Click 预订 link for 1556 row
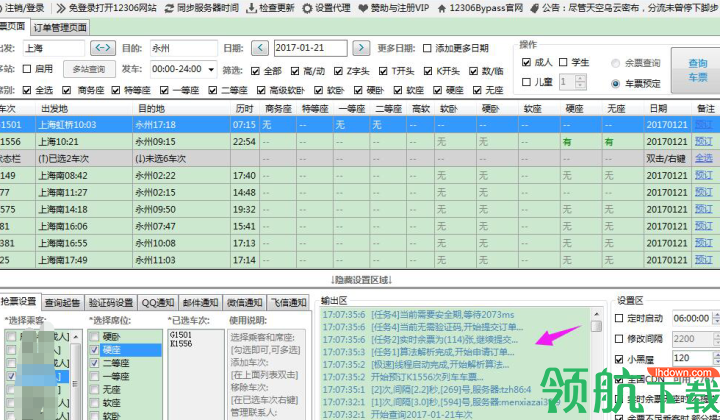 point(703,141)
